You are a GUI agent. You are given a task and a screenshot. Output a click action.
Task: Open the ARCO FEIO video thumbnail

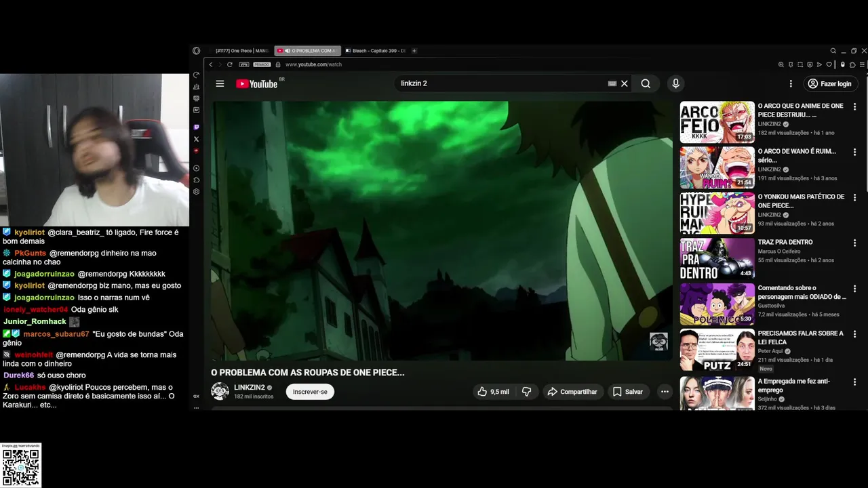coord(717,122)
